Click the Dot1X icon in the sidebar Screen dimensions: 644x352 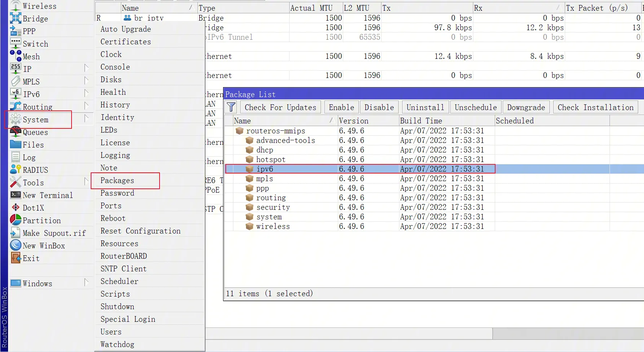16,208
